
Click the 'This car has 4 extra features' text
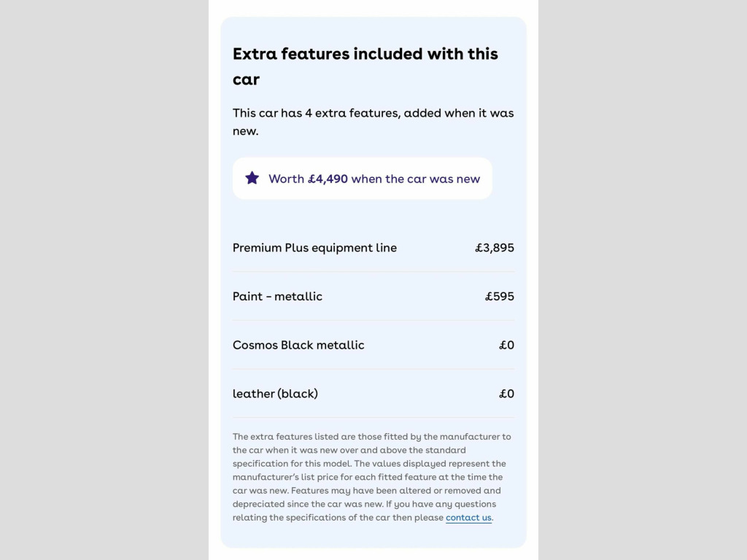pyautogui.click(x=373, y=113)
